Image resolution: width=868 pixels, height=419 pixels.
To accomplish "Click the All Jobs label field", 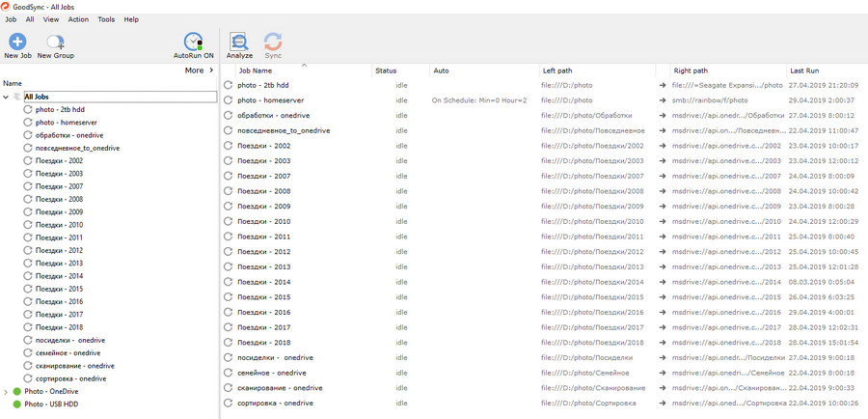I will click(120, 97).
